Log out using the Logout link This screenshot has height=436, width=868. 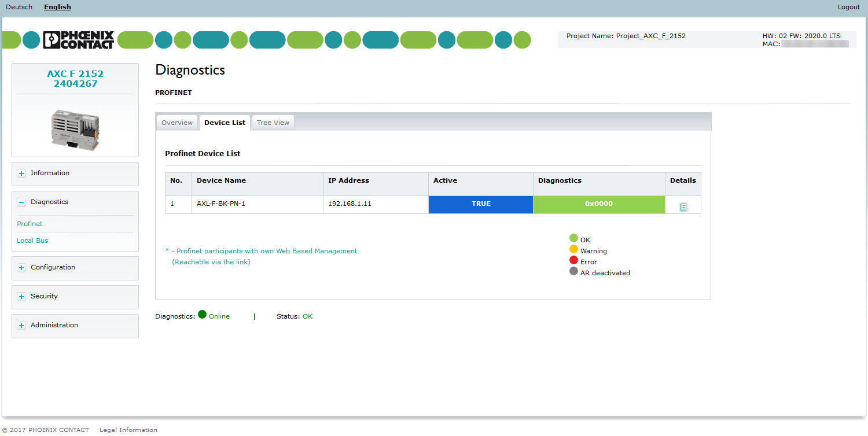(849, 7)
